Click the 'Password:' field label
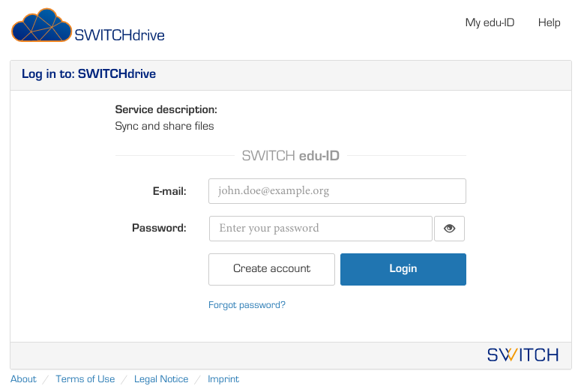Screen dimensions: 581x392 [160, 228]
